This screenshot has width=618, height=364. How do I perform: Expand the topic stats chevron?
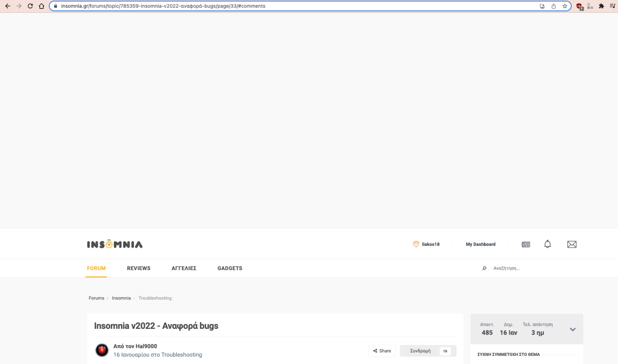point(573,329)
